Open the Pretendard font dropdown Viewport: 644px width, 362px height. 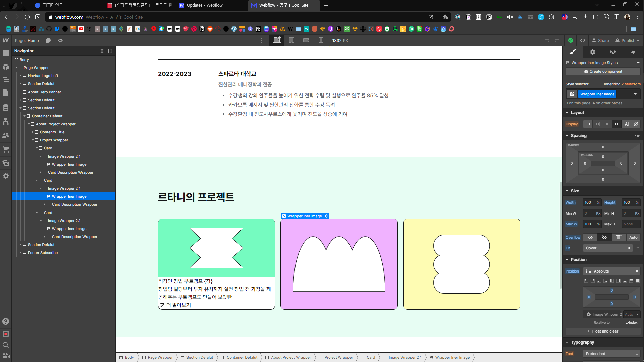click(612, 354)
